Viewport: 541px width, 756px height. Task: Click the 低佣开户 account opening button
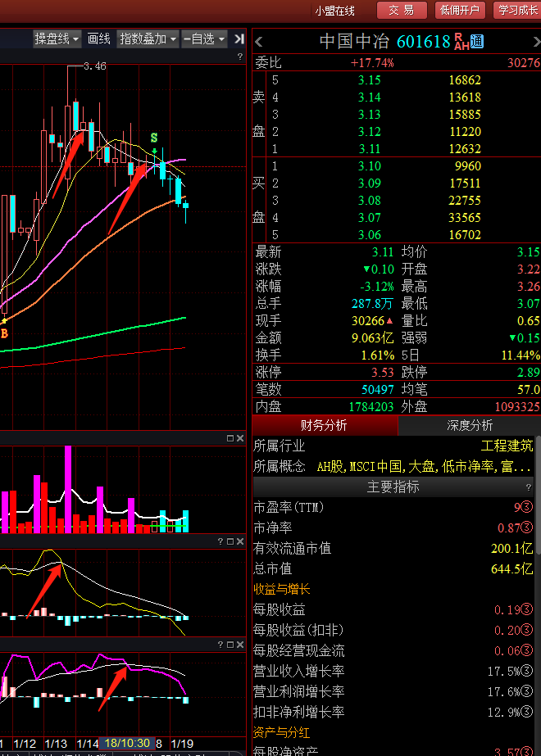point(460,10)
